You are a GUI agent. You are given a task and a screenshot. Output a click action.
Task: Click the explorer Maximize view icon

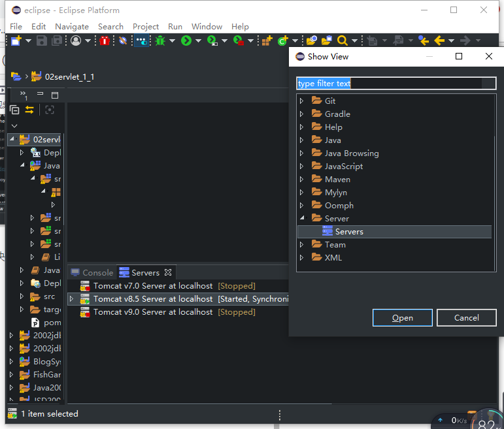pyautogui.click(x=55, y=95)
